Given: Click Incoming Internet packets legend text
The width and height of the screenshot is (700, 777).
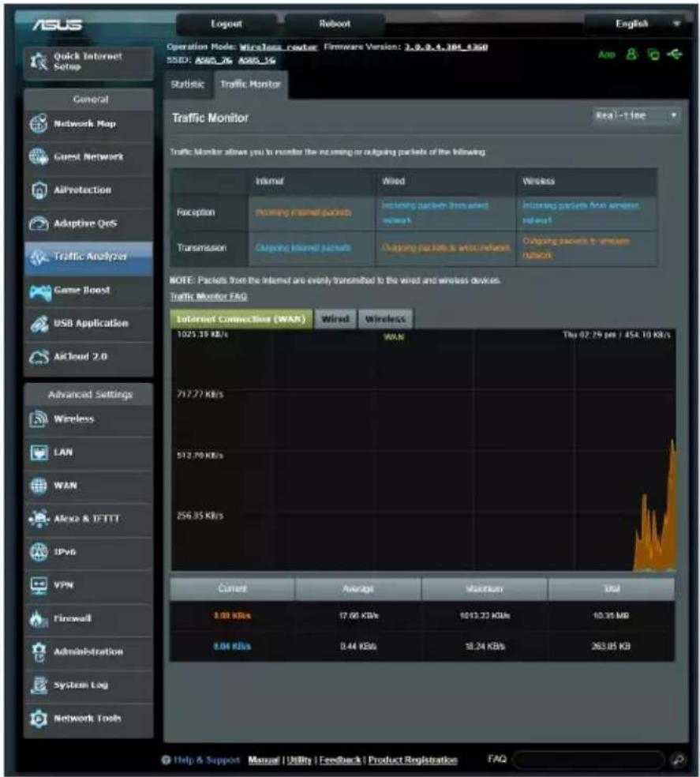Looking at the screenshot, I should [x=303, y=212].
